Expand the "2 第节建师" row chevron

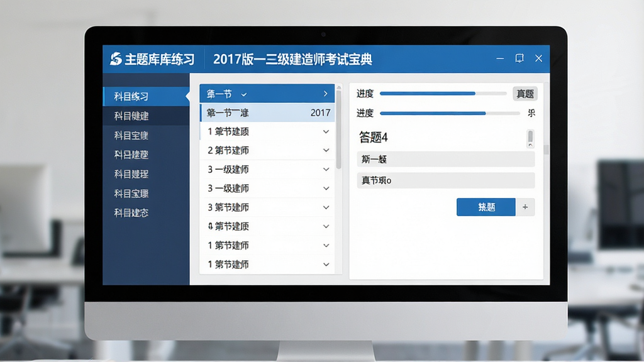point(326,151)
